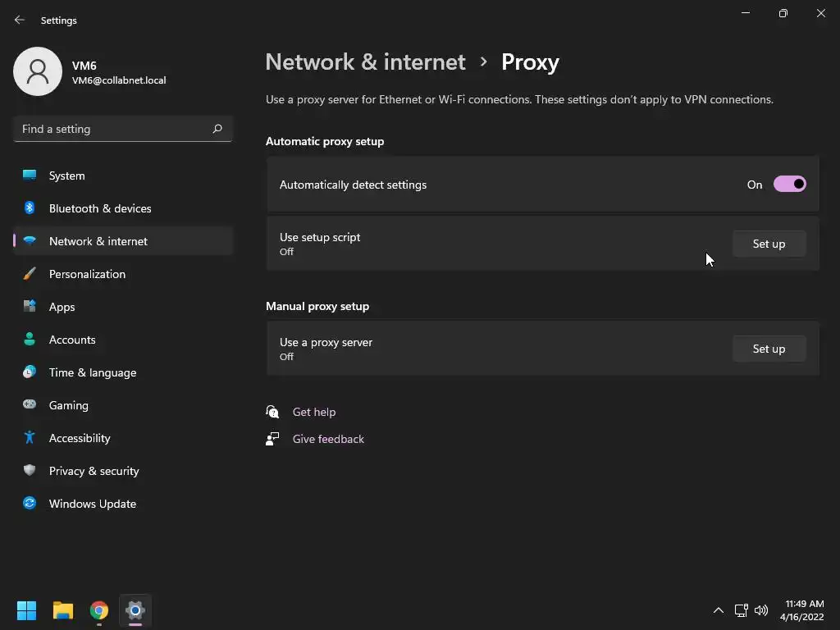
Task: Click the Personalization paintbrush icon
Action: [30, 274]
